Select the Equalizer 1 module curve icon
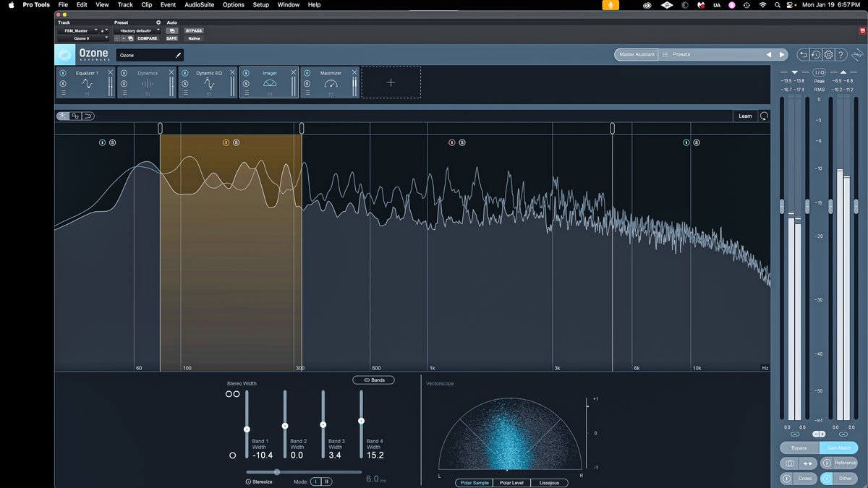868x488 pixels. 88,84
